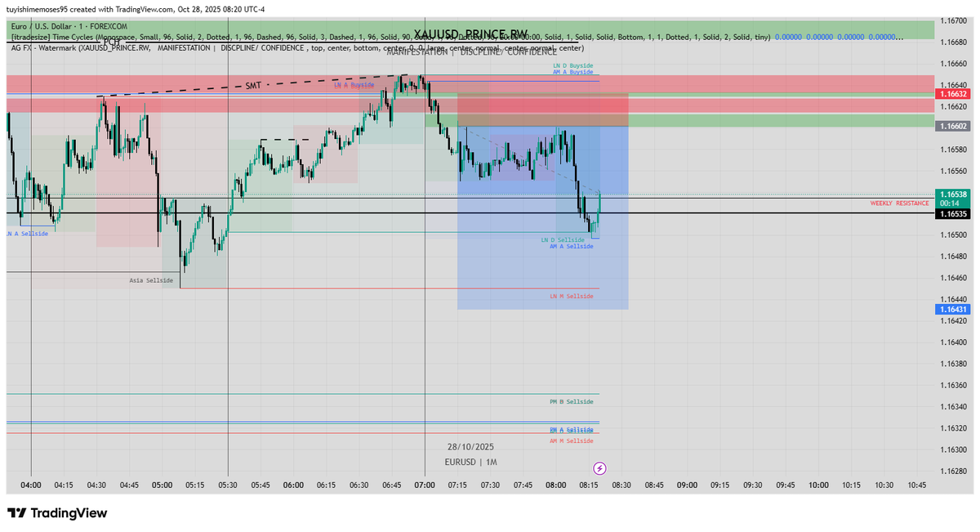980x532 pixels.
Task: Click the 1.16700 price axis label
Action: (954, 20)
